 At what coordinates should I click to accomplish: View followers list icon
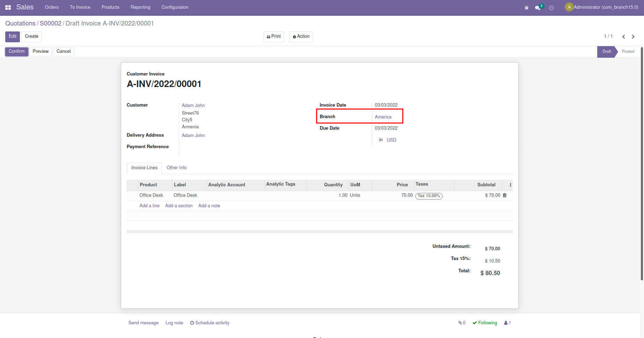(x=507, y=323)
